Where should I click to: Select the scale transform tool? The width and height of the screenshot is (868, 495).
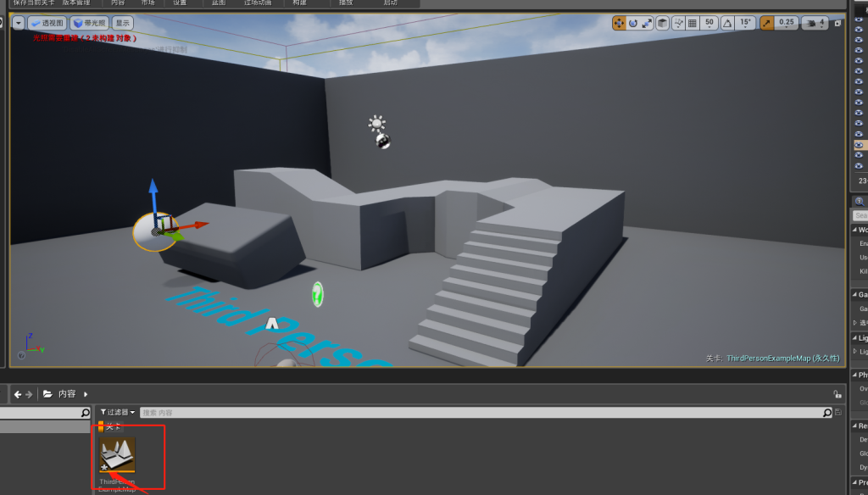pos(647,23)
